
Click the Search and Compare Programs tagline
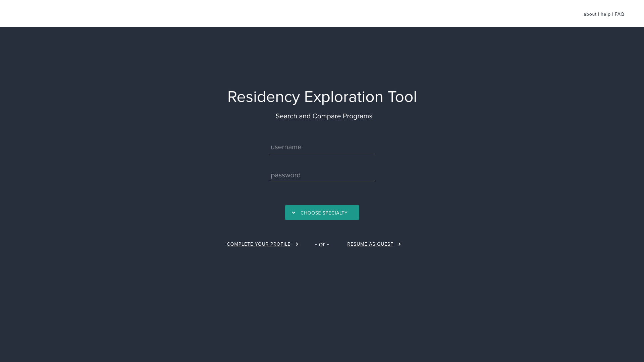point(324,116)
